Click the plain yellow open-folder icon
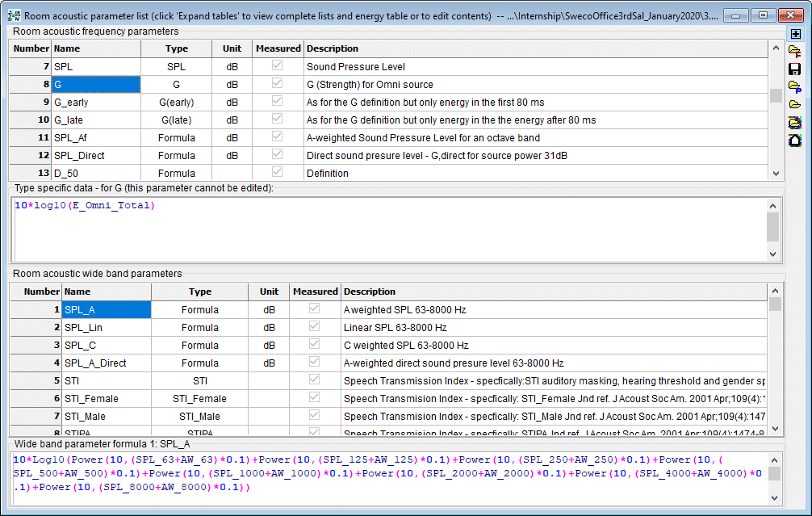This screenshot has width=812, height=516. 795,104
